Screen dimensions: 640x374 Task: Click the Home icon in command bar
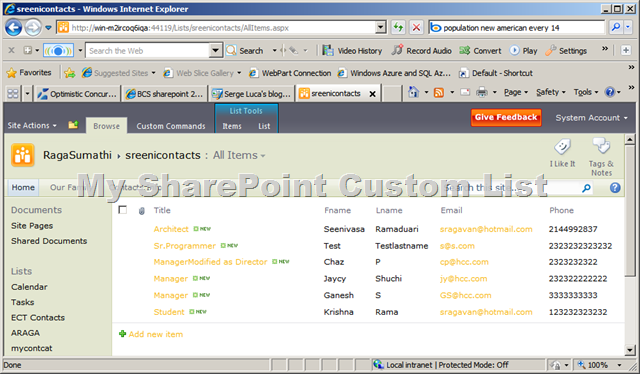tap(413, 92)
